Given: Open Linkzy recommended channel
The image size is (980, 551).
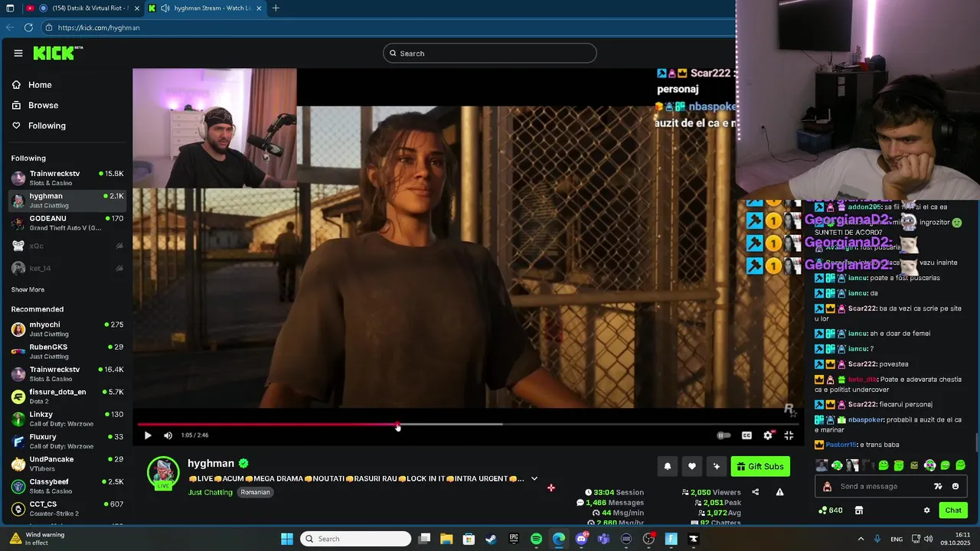Looking at the screenshot, I should 67,419.
